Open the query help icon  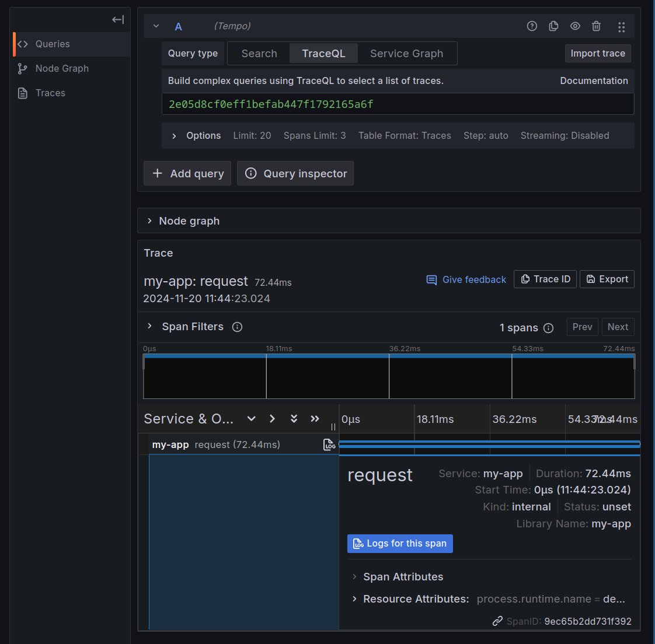click(531, 26)
